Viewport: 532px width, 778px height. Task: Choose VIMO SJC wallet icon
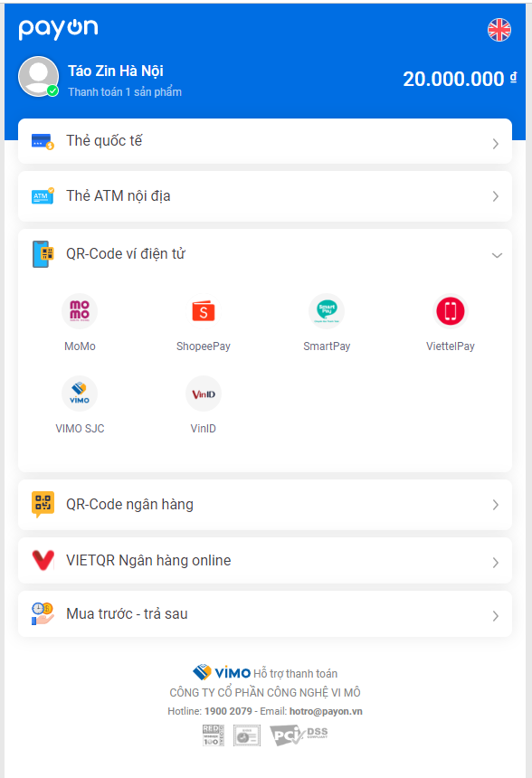coord(80,394)
